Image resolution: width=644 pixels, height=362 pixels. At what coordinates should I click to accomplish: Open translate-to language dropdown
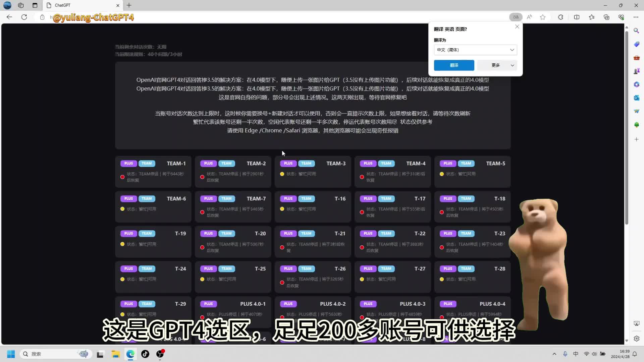click(475, 50)
